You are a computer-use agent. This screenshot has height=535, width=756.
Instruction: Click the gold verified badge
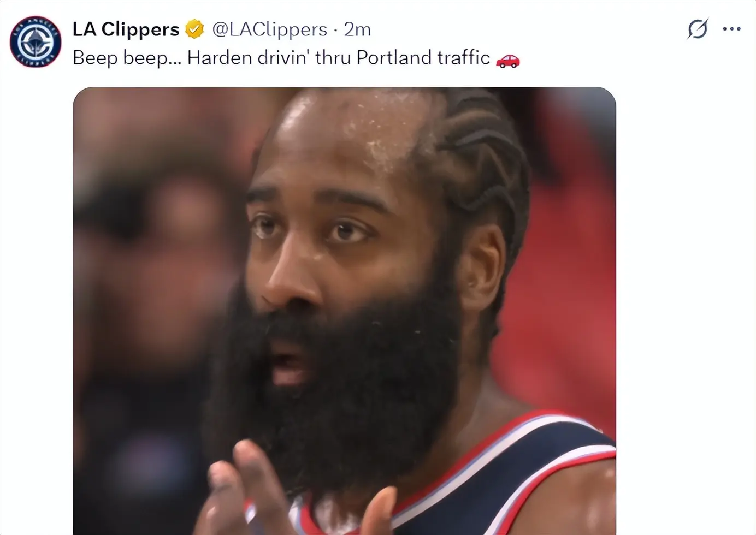tap(194, 29)
